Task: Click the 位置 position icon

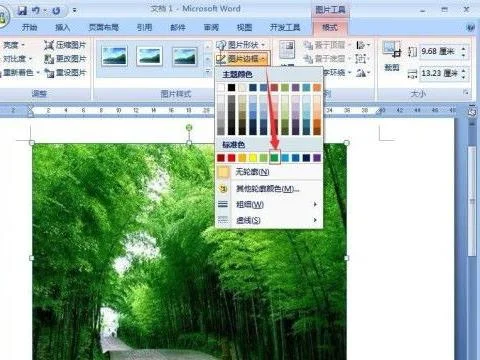Action: [x=287, y=49]
